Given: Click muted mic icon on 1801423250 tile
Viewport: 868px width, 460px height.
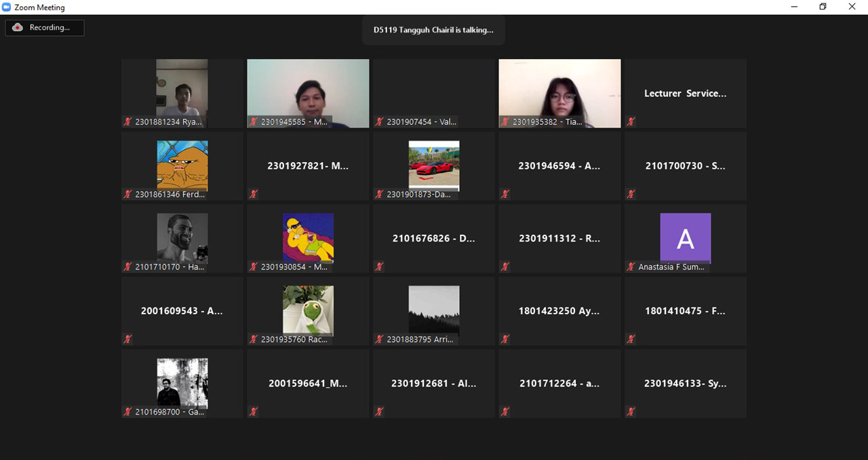Looking at the screenshot, I should point(505,339).
